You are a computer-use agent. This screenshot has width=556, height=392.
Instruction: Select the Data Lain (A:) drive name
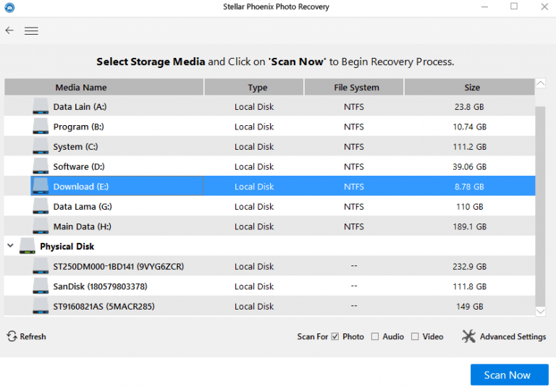tap(80, 106)
